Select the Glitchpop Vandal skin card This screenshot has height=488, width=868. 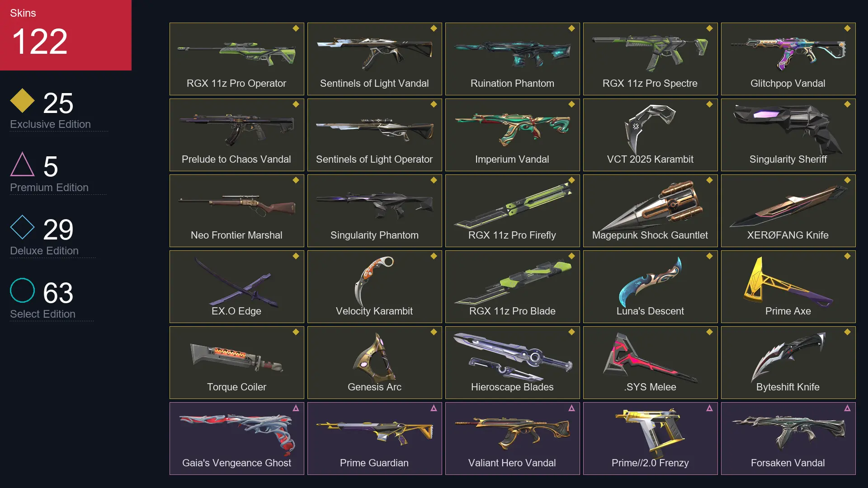pos(788,59)
